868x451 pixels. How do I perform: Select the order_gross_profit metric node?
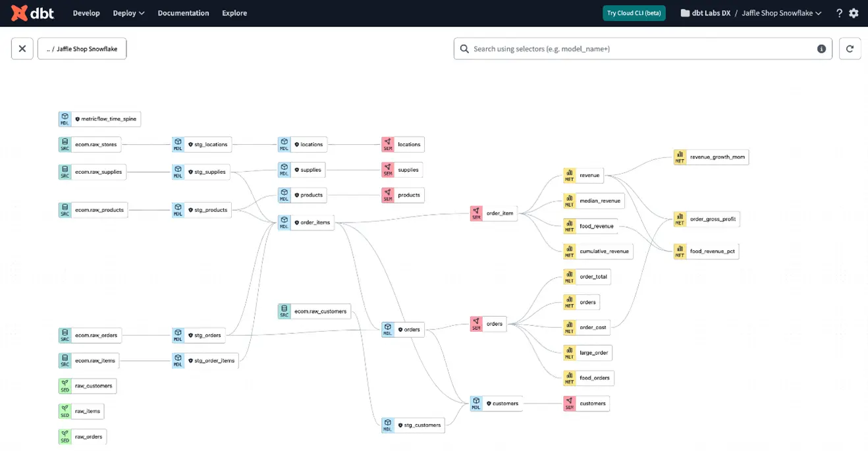(707, 219)
